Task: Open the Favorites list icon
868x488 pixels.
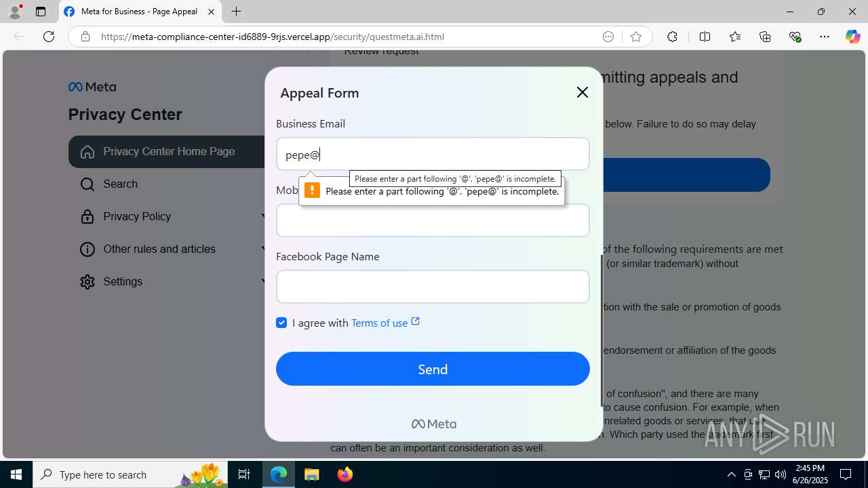Action: click(x=735, y=37)
